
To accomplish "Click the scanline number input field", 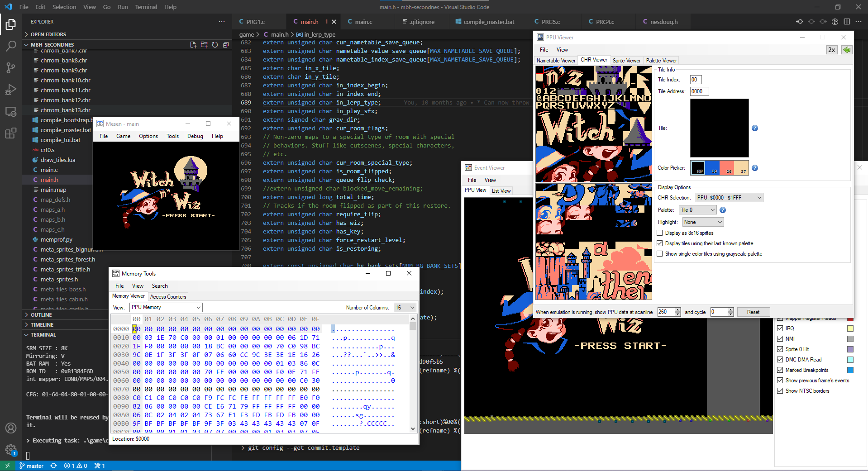I will (x=666, y=312).
